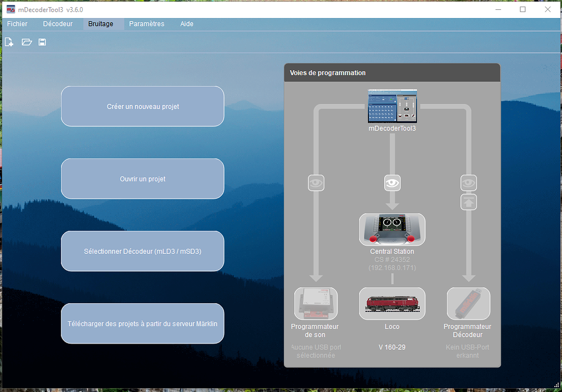The width and height of the screenshot is (562, 392).
Task: Click Ouvrir un projet button
Action: pos(143,179)
